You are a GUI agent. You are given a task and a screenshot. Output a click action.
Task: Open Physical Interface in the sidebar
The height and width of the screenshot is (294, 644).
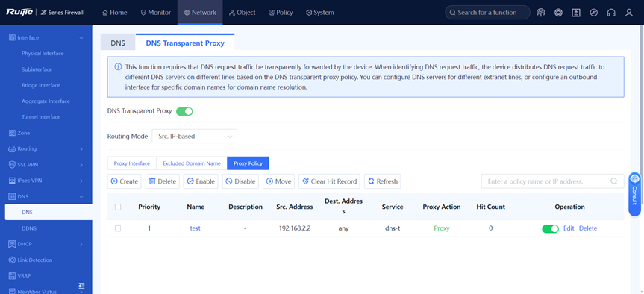[x=43, y=54]
